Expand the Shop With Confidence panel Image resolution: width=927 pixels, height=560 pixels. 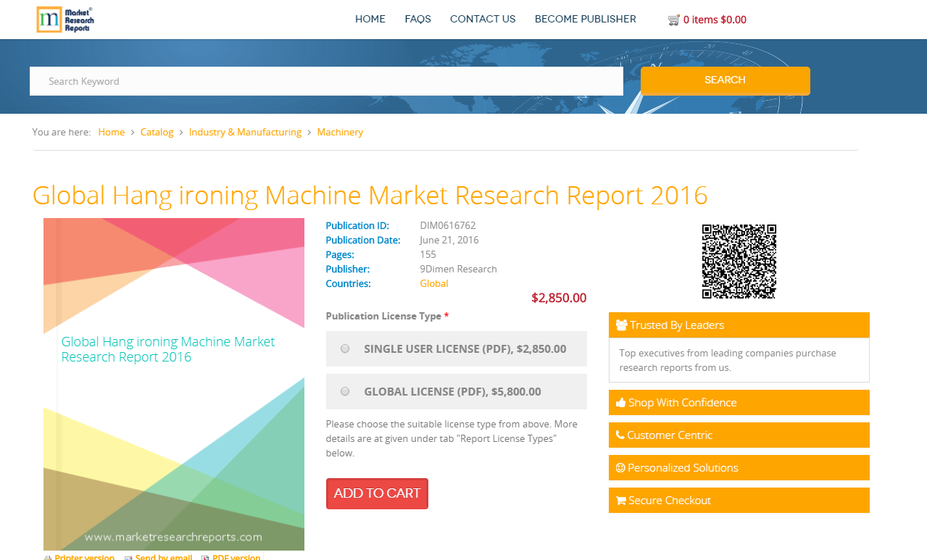(x=739, y=403)
